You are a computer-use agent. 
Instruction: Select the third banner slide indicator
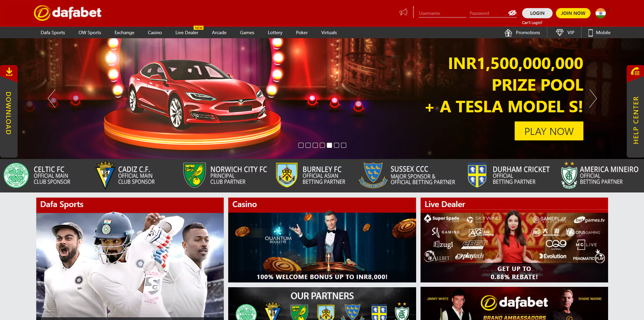point(315,145)
